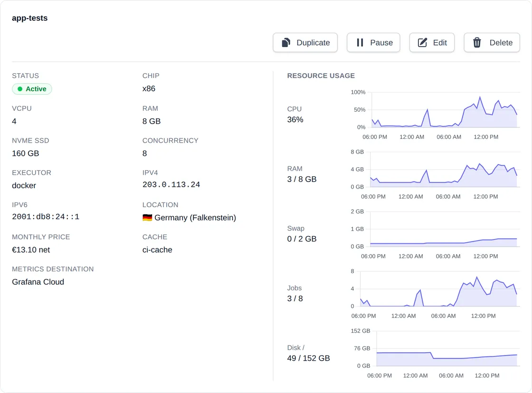The image size is (532, 393).
Task: Click the 36% CPU reading
Action: (295, 119)
